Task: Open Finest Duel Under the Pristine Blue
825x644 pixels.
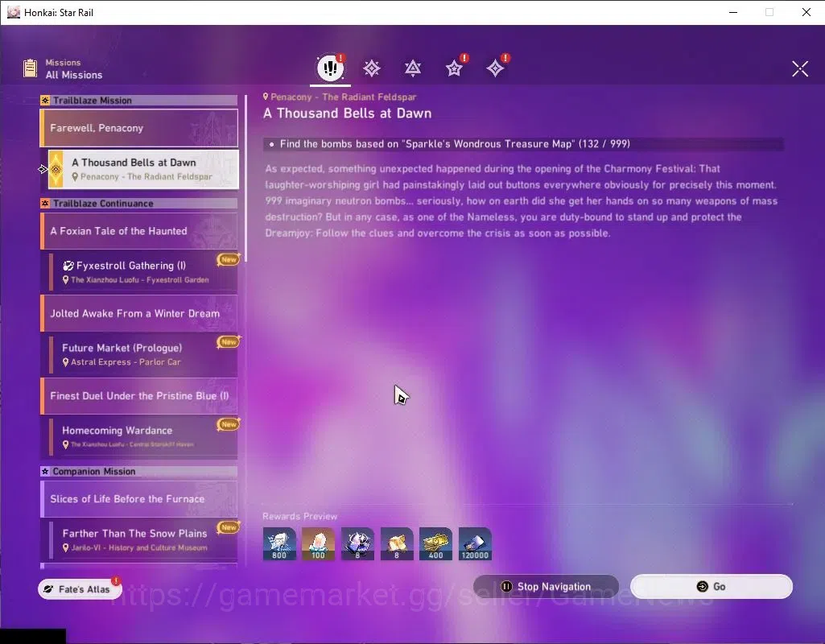Action: pyautogui.click(x=139, y=396)
